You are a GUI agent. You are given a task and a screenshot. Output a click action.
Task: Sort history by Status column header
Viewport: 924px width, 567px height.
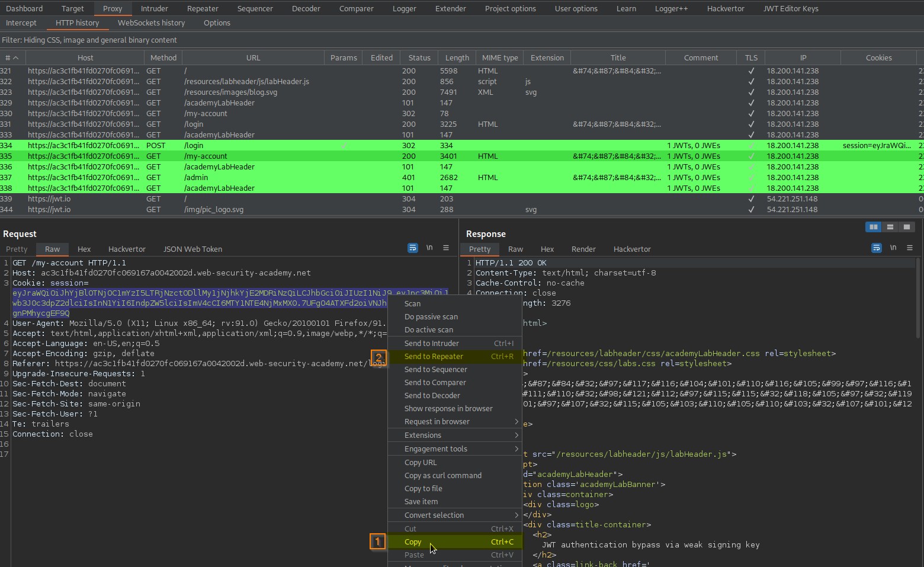coord(419,58)
